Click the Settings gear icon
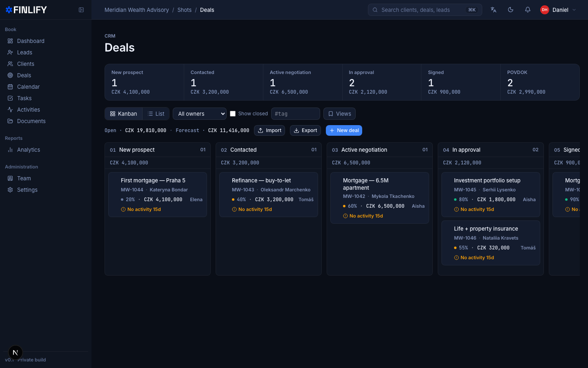Viewport: 588px width, 368px height. click(10, 190)
